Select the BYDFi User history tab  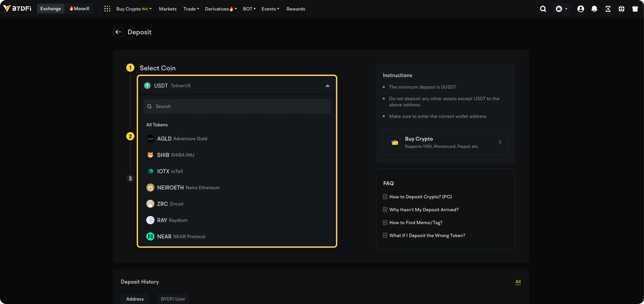click(x=173, y=299)
